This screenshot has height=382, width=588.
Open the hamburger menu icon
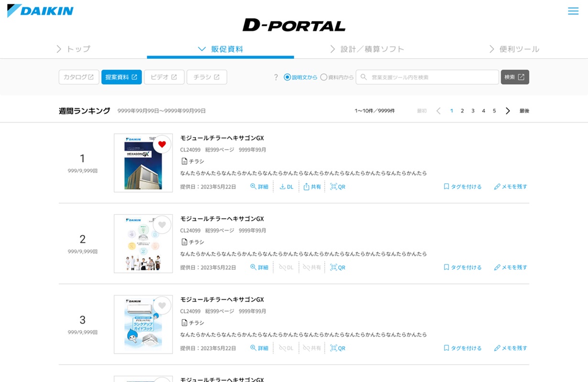click(573, 11)
